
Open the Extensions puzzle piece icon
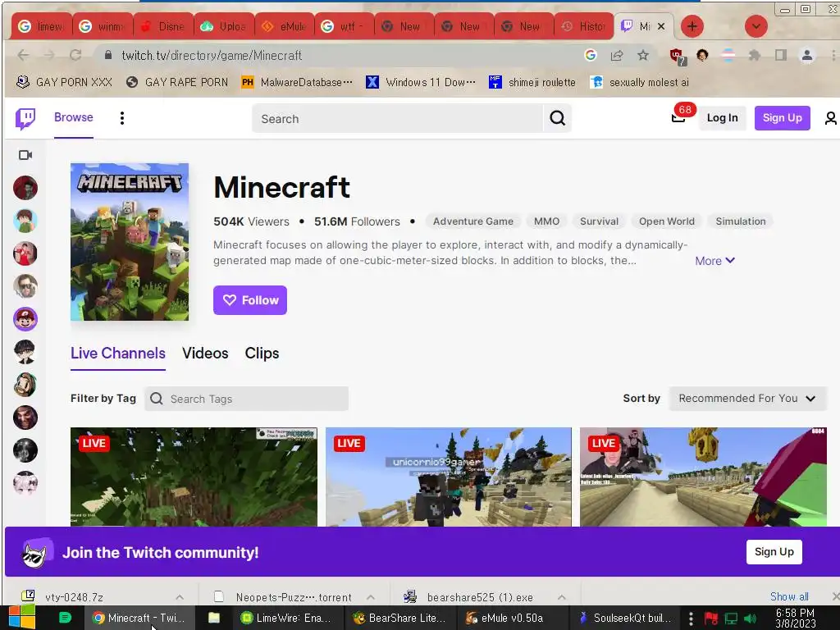[755, 55]
